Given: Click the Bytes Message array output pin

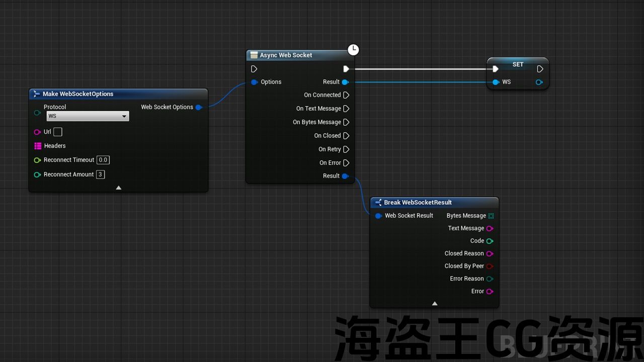Looking at the screenshot, I should point(491,216).
